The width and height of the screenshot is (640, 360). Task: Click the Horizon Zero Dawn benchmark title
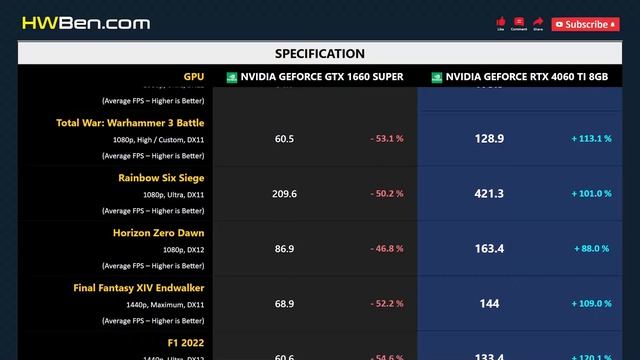click(158, 233)
